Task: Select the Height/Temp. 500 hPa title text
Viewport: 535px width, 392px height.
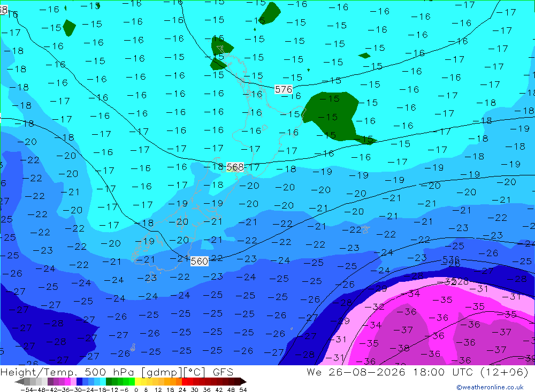Action: [117, 372]
